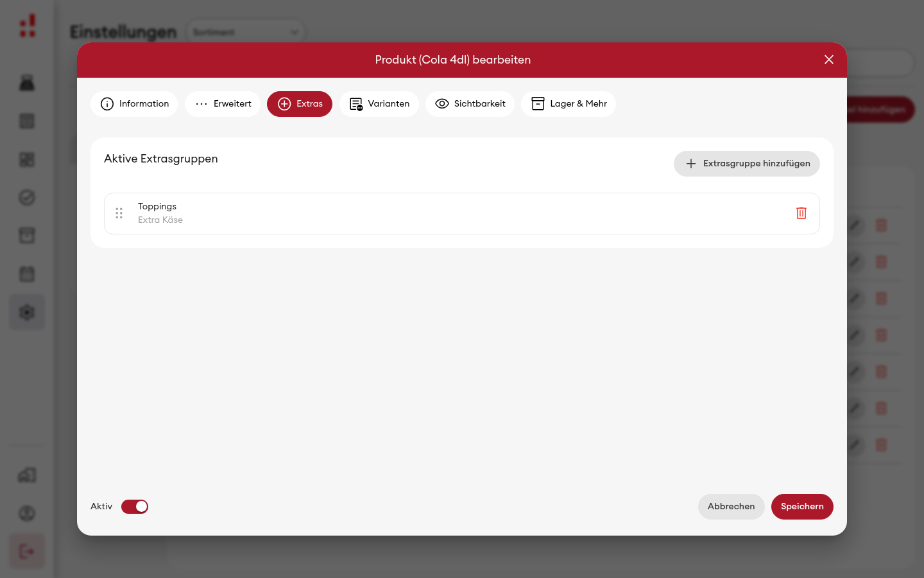The width and height of the screenshot is (924, 578).
Task: Click the plus icon in Extrasgruppe hinzufügen
Action: (x=691, y=164)
